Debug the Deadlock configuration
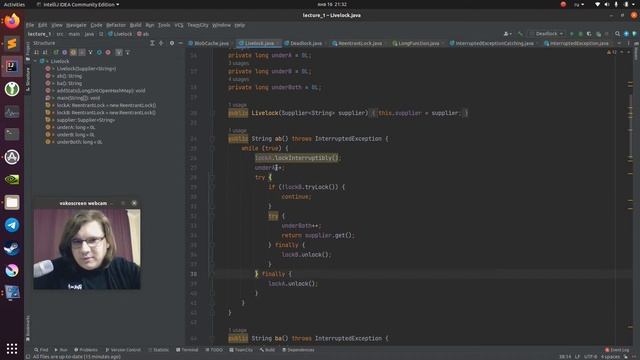Viewport: 640px width, 360px height. pyautogui.click(x=580, y=34)
